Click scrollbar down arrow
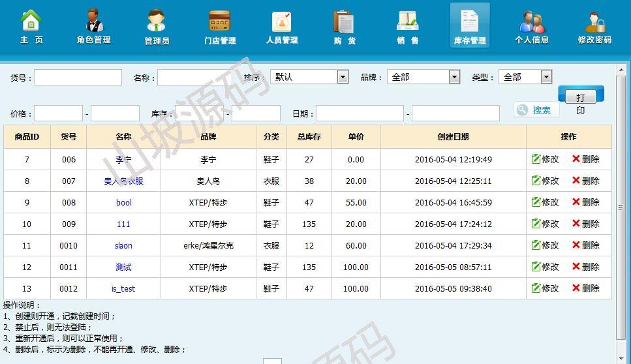631x364 pixels. [621, 358]
